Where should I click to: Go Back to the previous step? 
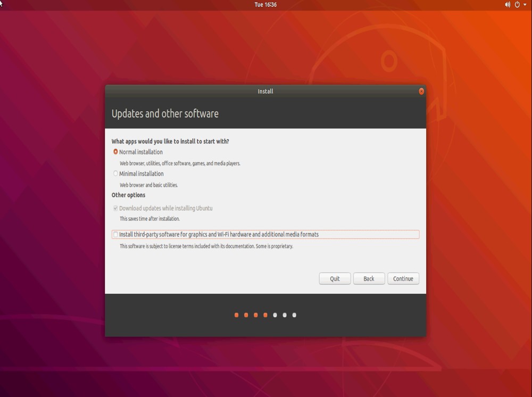(369, 278)
